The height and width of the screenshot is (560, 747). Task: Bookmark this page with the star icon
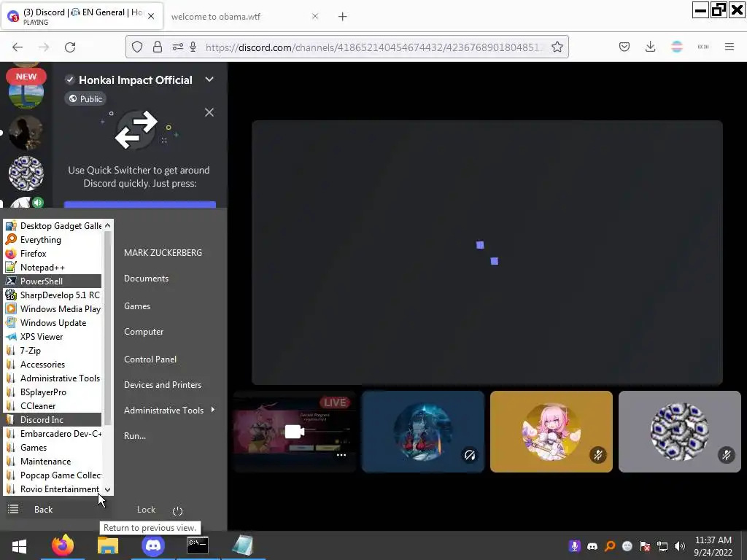[557, 47]
